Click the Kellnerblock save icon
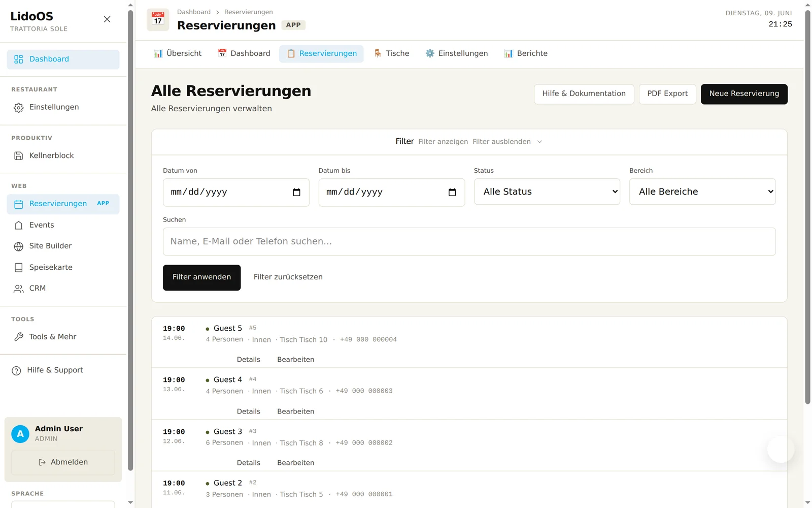 tap(19, 156)
